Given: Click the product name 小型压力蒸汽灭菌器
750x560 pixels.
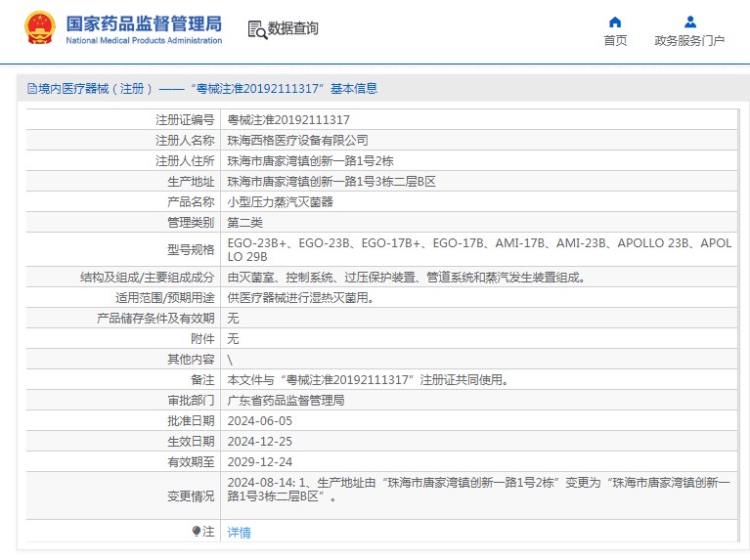Looking at the screenshot, I should click(280, 202).
